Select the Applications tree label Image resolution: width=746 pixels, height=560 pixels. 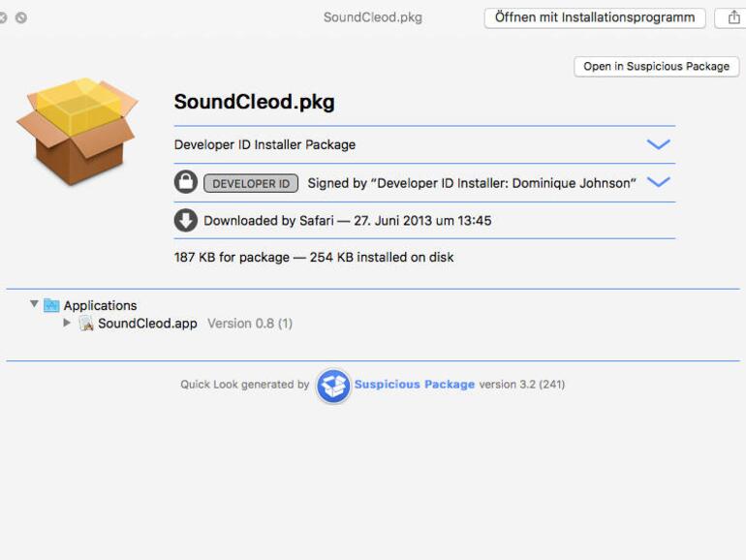(100, 305)
